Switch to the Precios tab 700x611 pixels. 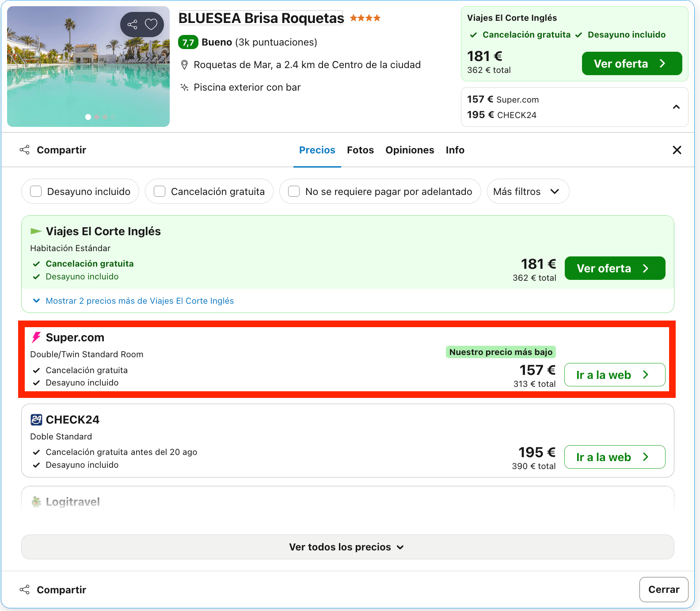317,150
